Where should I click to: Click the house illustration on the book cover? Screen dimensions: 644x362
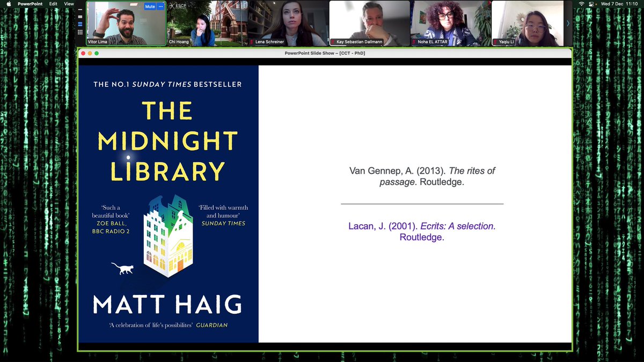click(167, 237)
